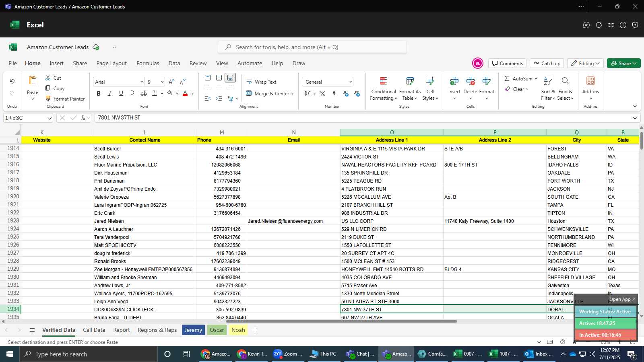Screen dimensions: 644x362
Task: Toggle Wrap Text for the cells
Action: click(x=261, y=82)
